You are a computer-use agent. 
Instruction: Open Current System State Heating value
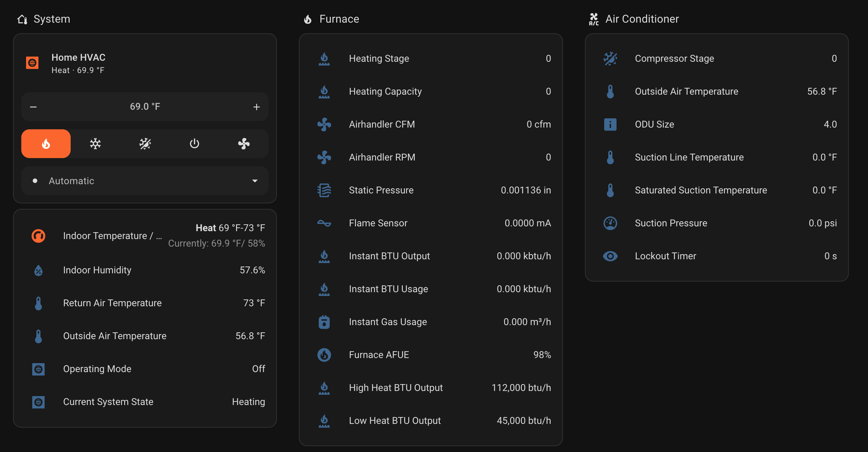(x=249, y=402)
